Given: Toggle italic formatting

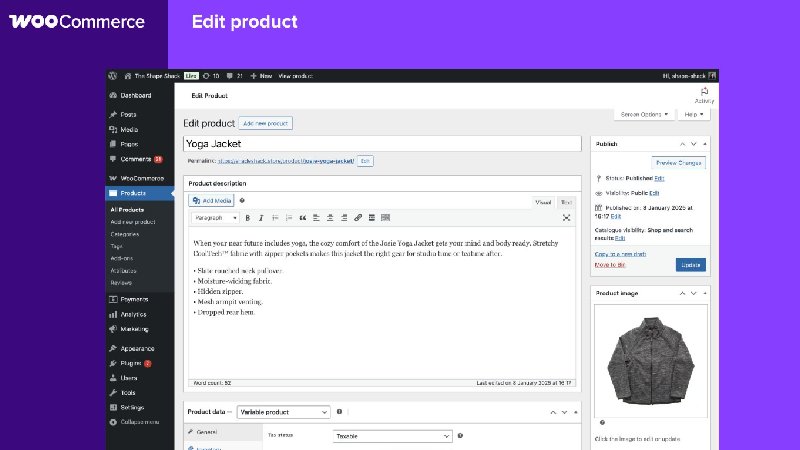Looking at the screenshot, I should [261, 218].
